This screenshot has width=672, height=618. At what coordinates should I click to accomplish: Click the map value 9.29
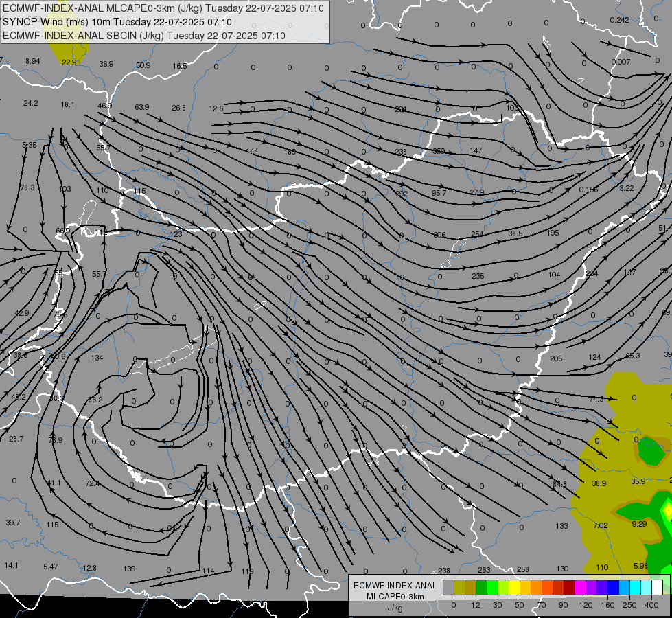coord(639,524)
